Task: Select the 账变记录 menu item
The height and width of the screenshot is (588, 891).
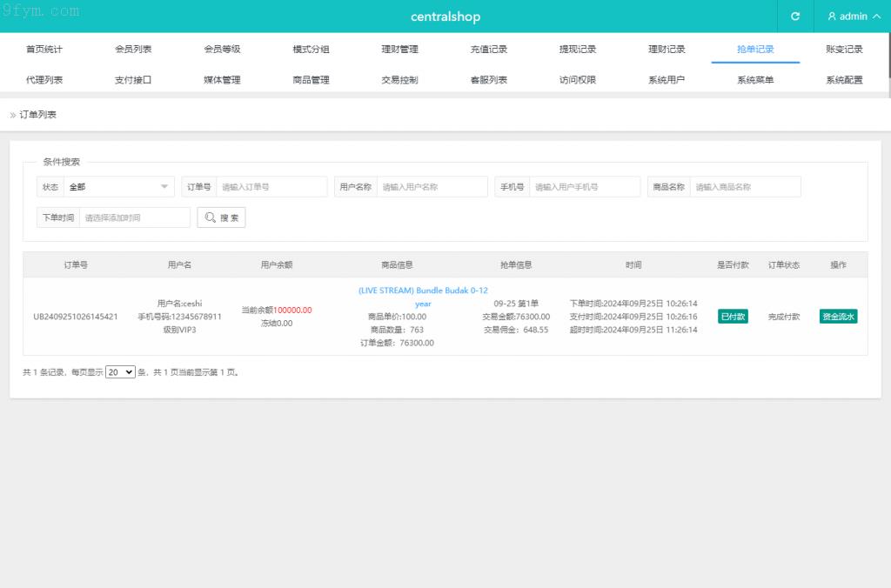Action: tap(844, 50)
